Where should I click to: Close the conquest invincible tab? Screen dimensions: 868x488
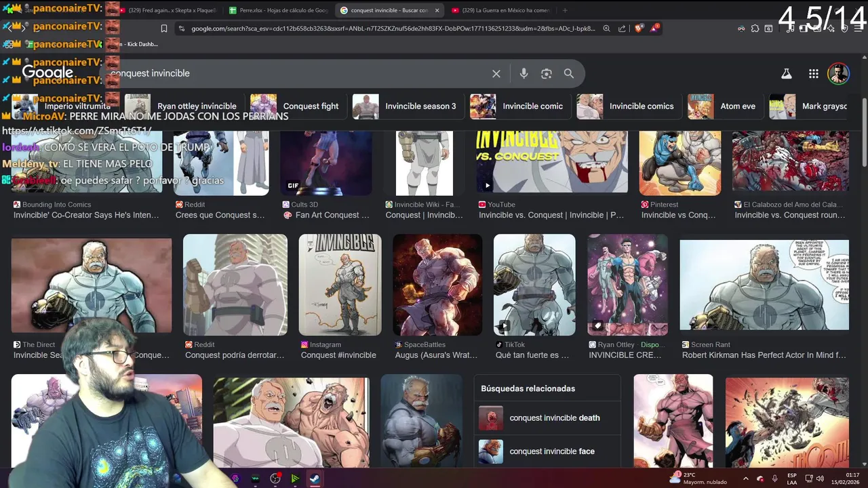(x=437, y=10)
